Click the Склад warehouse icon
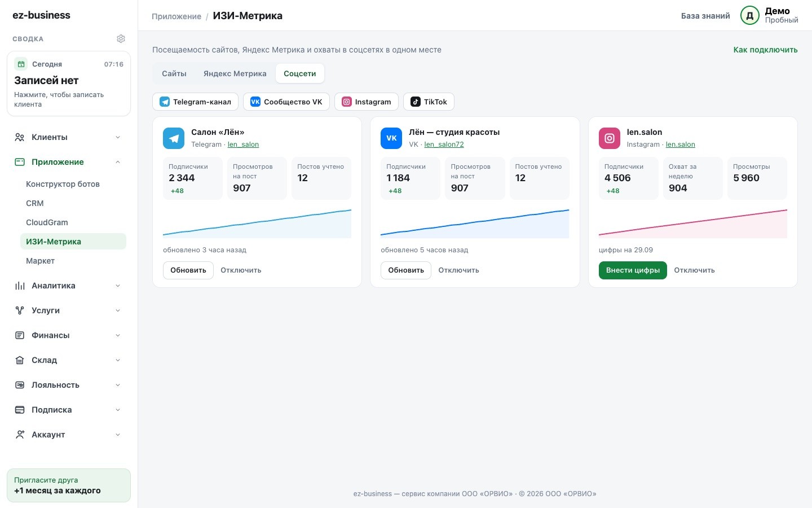Viewport: 812px width, 508px height. (x=20, y=360)
